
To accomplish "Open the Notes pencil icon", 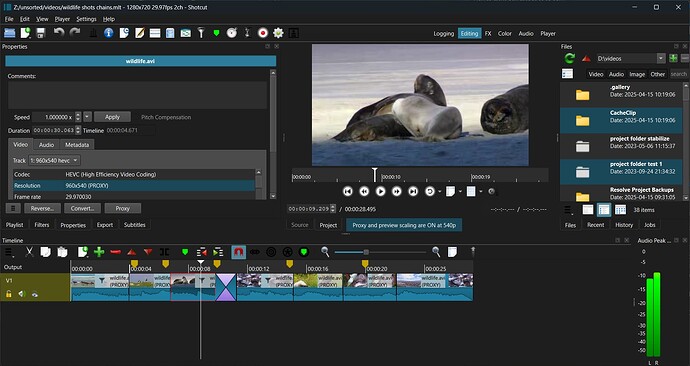I will 139,33.
